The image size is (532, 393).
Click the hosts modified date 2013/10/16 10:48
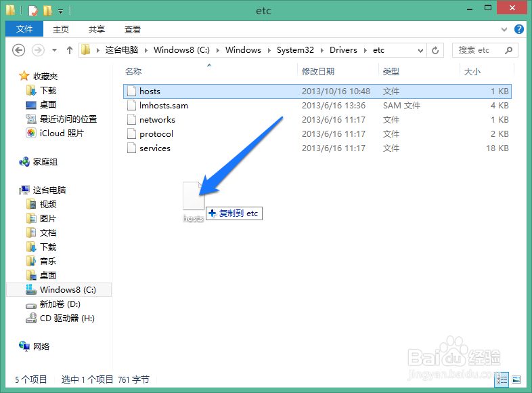[x=336, y=91]
